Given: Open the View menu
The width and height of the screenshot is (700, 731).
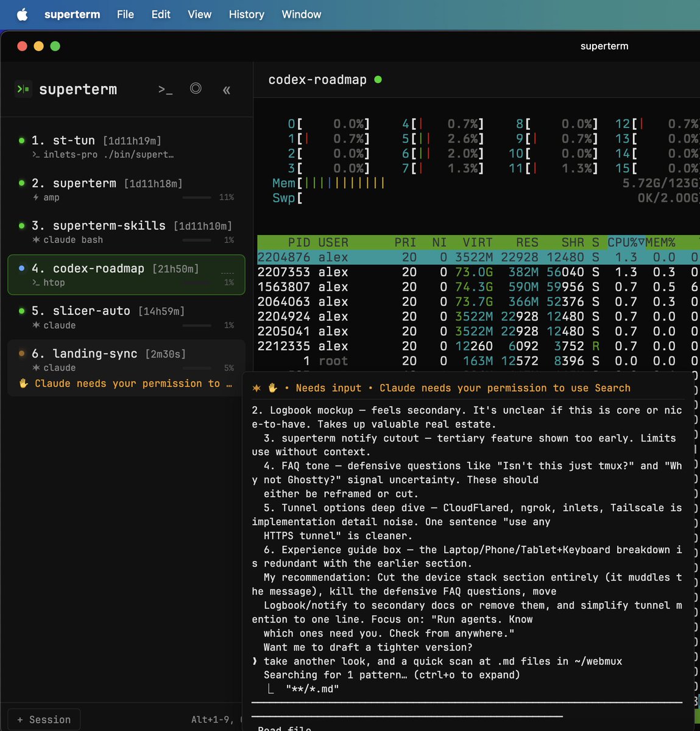Looking at the screenshot, I should click(x=200, y=15).
